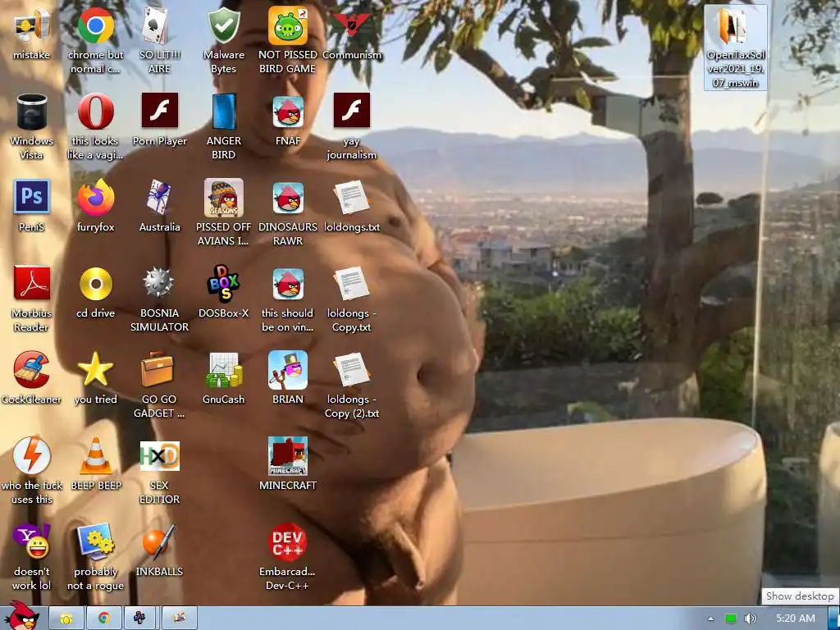Select the MINECRAFT desktop icon

[x=288, y=464]
